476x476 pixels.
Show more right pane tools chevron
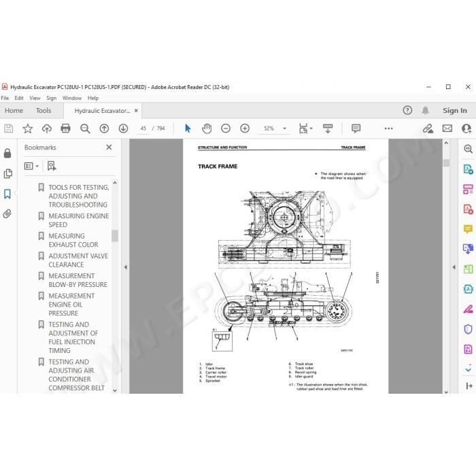click(x=468, y=369)
